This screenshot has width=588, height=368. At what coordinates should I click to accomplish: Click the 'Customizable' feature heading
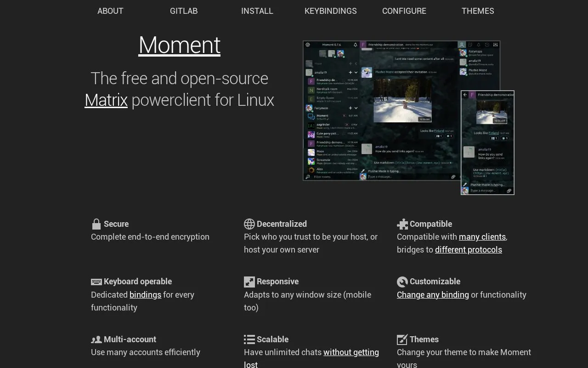[435, 282]
